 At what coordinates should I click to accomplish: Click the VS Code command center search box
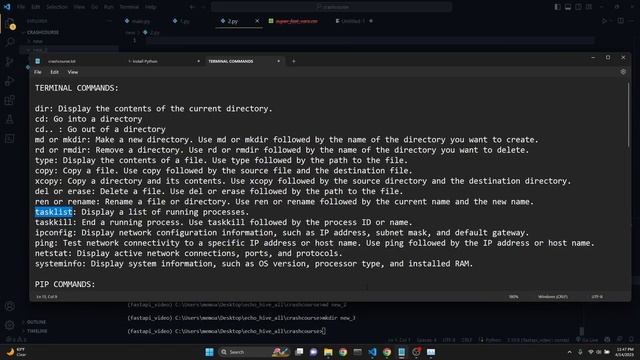pos(331,7)
